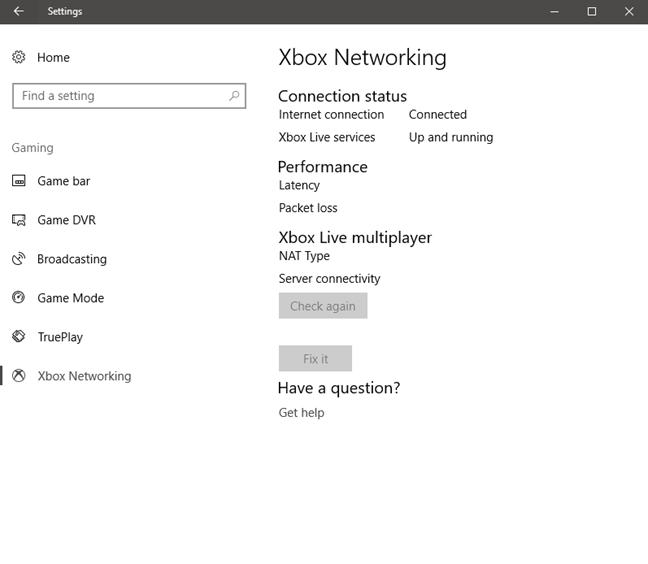This screenshot has width=648, height=564.
Task: Open Game bar settings
Action: click(x=64, y=181)
